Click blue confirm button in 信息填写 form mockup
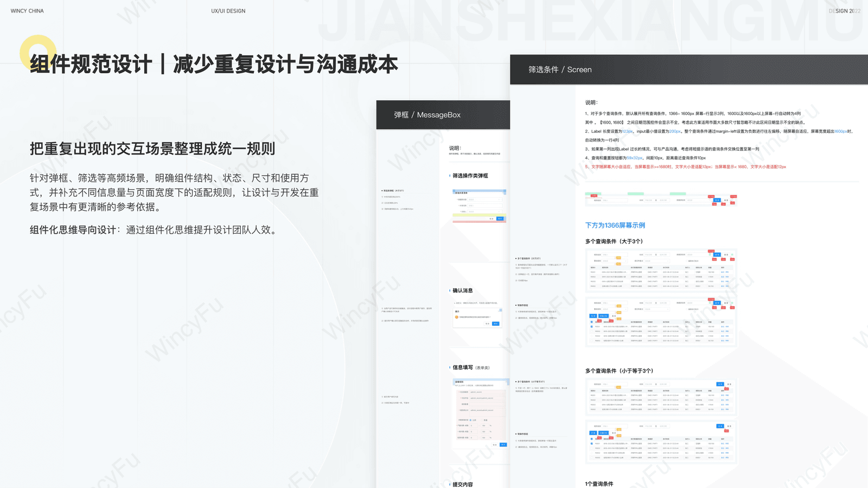The image size is (868, 488). (x=503, y=445)
